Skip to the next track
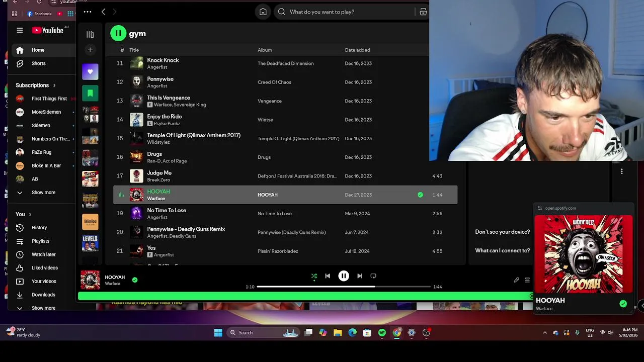 click(360, 276)
